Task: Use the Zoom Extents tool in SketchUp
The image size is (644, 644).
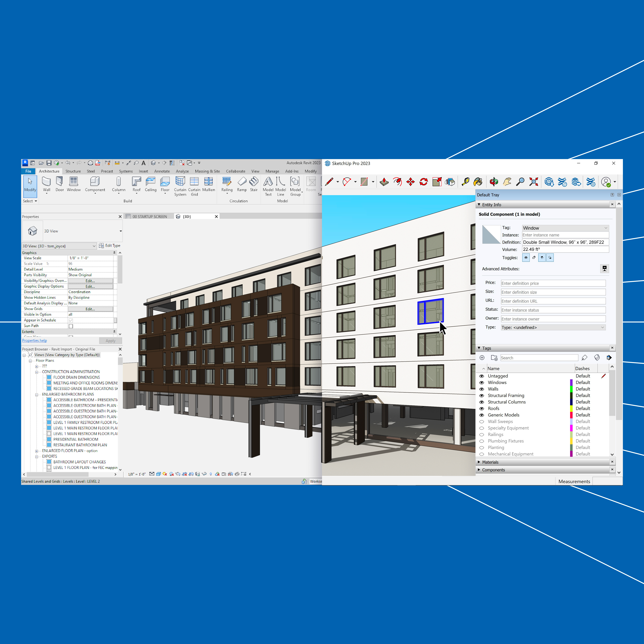Action: pyautogui.click(x=533, y=182)
